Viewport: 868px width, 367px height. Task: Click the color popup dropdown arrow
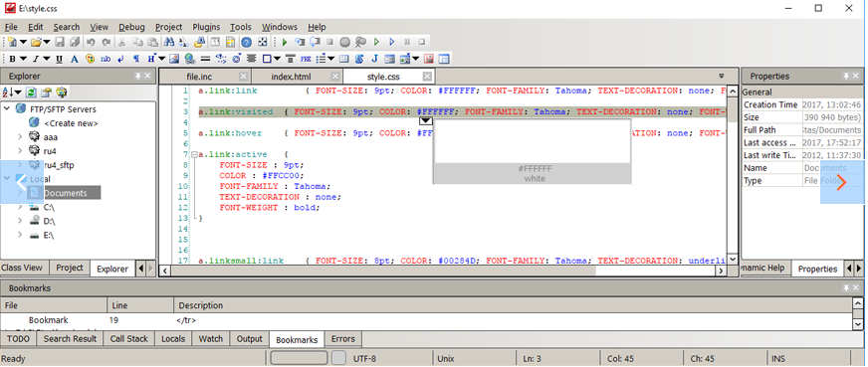425,121
